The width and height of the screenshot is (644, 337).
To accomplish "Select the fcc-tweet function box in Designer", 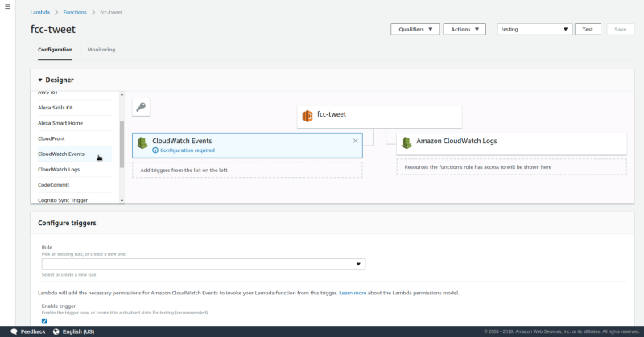I will [379, 117].
